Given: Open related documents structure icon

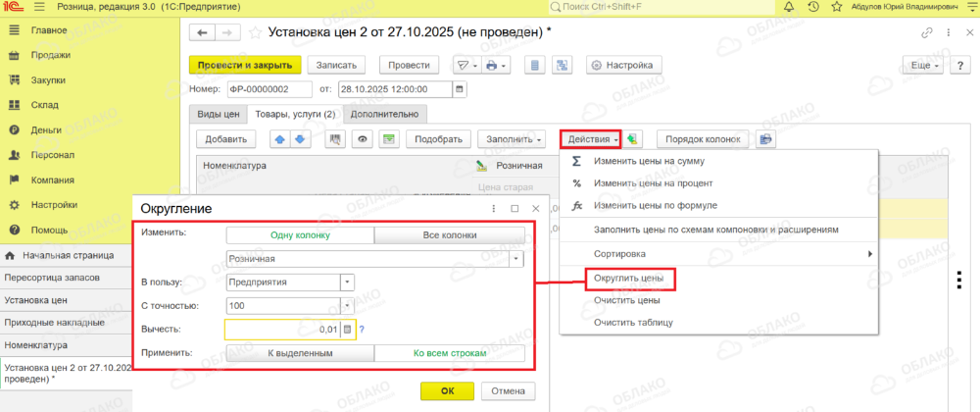Looking at the screenshot, I should (x=562, y=65).
